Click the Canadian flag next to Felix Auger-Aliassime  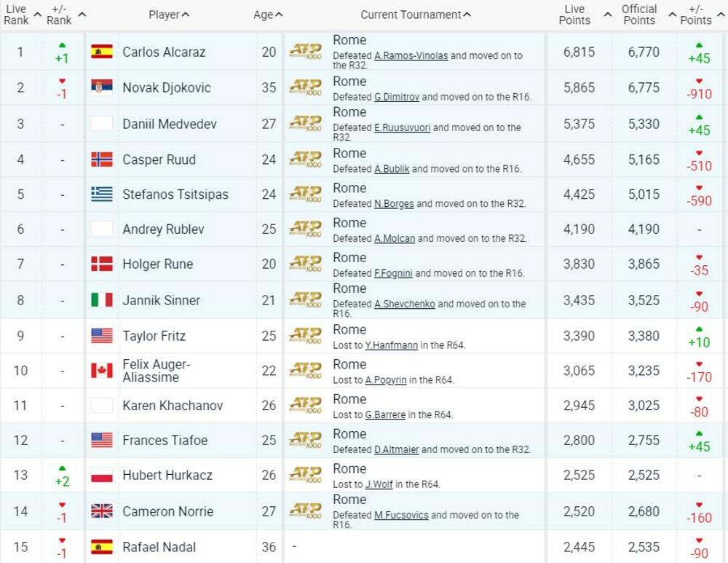(x=102, y=371)
